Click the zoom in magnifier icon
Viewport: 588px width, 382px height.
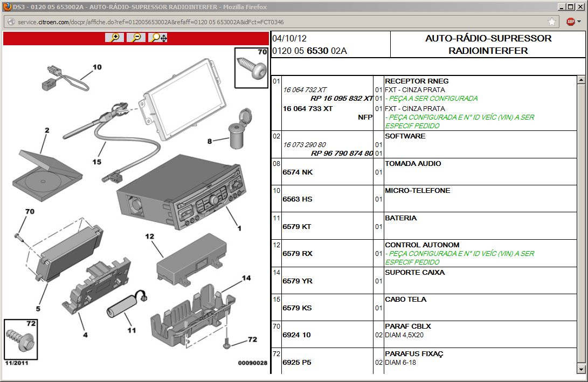114,38
